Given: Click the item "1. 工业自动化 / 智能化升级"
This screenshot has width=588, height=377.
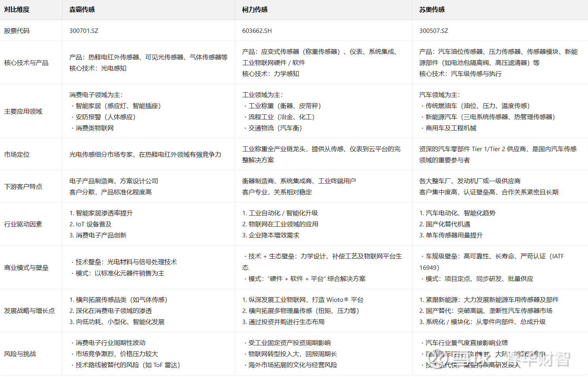Looking at the screenshot, I should click(280, 213).
